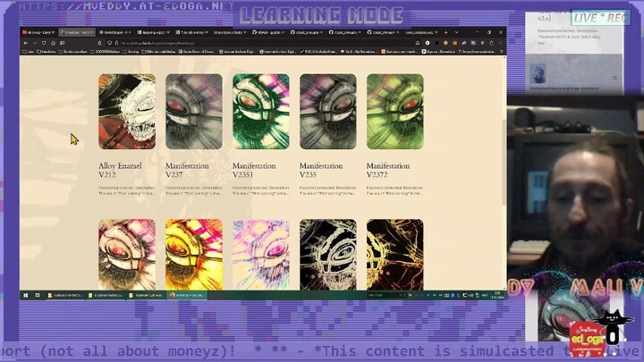Screen dimensions: 644x362
Task: Open the Manifestation V2372 title link
Action: 387,170
